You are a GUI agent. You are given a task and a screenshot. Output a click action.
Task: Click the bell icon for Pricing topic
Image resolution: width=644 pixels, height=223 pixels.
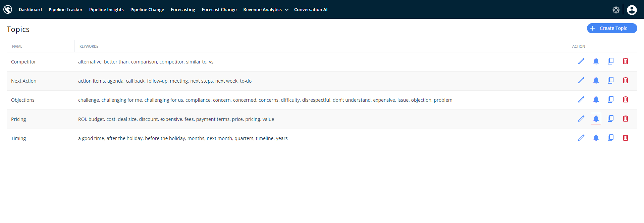[x=596, y=119]
